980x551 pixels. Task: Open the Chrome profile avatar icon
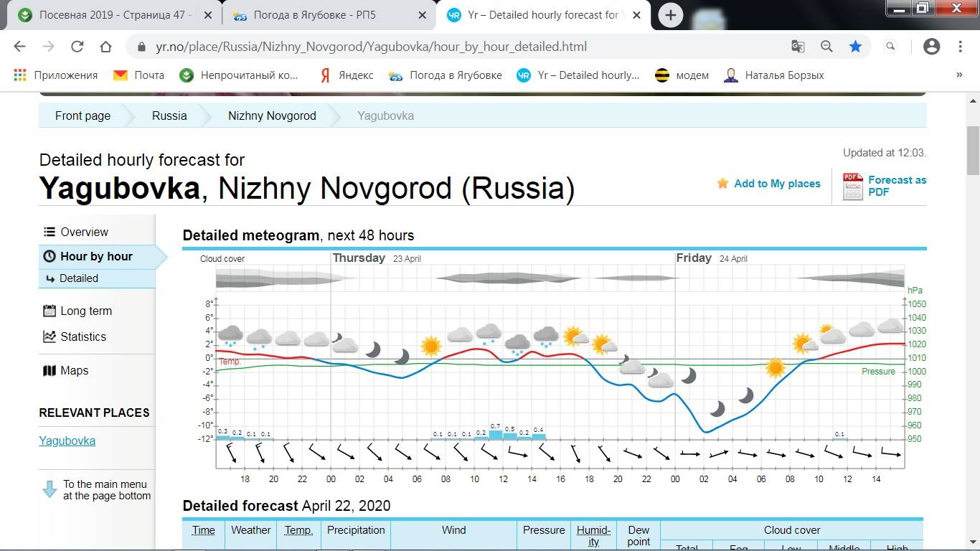tap(931, 47)
